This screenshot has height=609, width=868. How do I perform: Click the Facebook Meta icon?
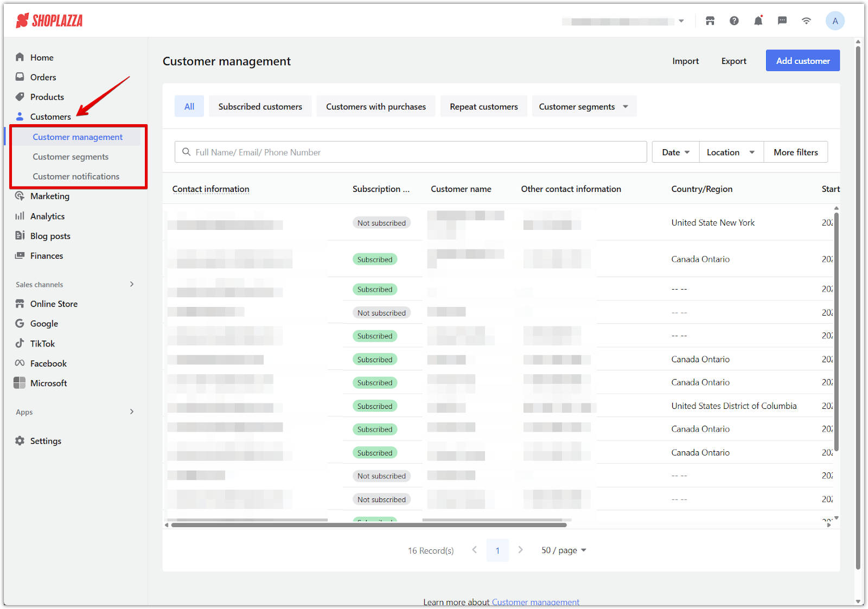(x=20, y=363)
